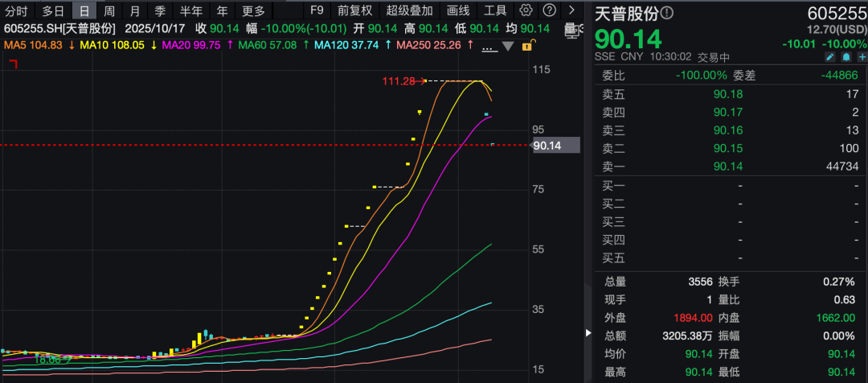Image resolution: width=868 pixels, height=383 pixels.
Task: Expand the toolbar right chevron arrow
Action: [x=571, y=10]
